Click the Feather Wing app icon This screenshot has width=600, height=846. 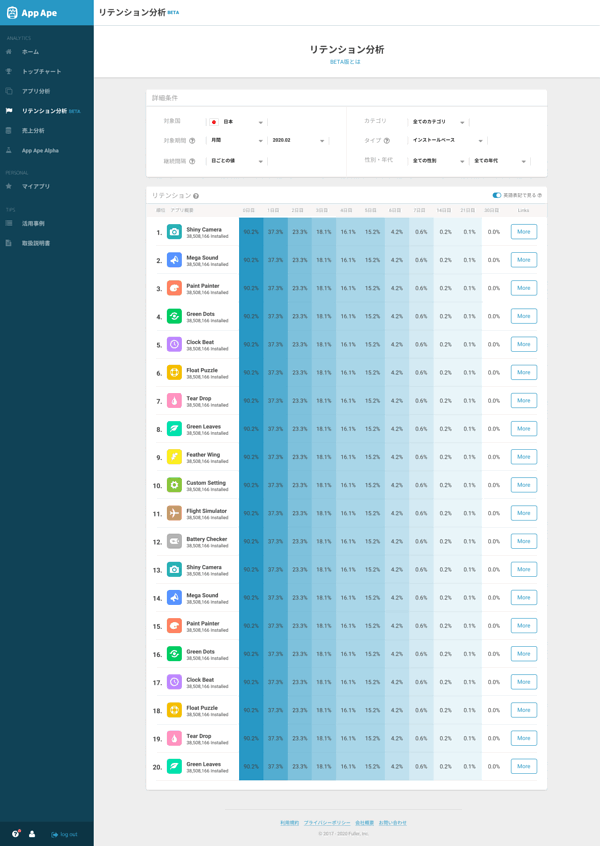[x=174, y=457]
